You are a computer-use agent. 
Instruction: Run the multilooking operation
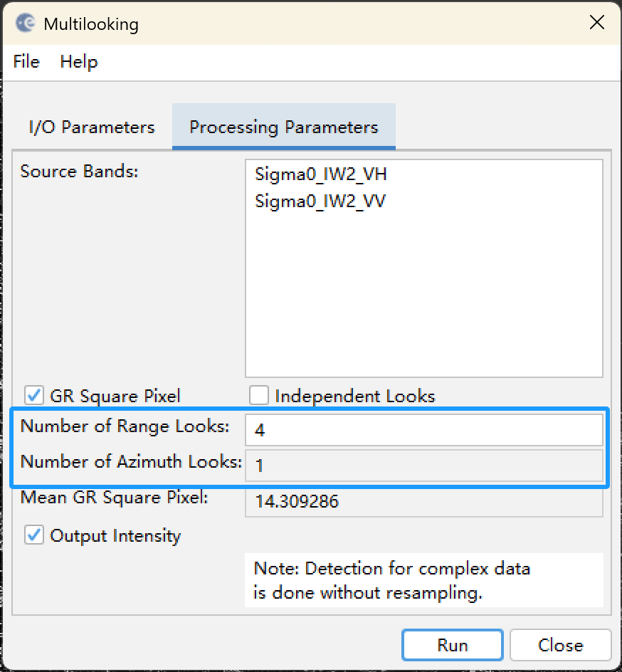click(x=453, y=645)
